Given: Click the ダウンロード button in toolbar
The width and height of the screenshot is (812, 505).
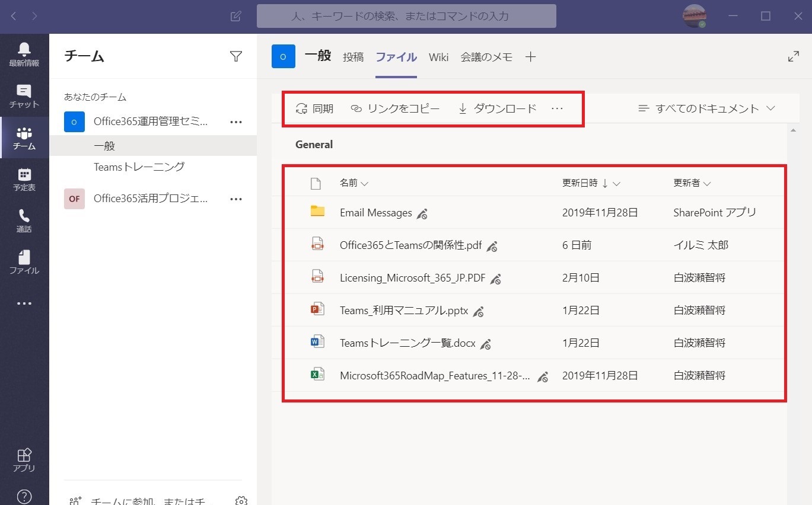Looking at the screenshot, I should 498,108.
